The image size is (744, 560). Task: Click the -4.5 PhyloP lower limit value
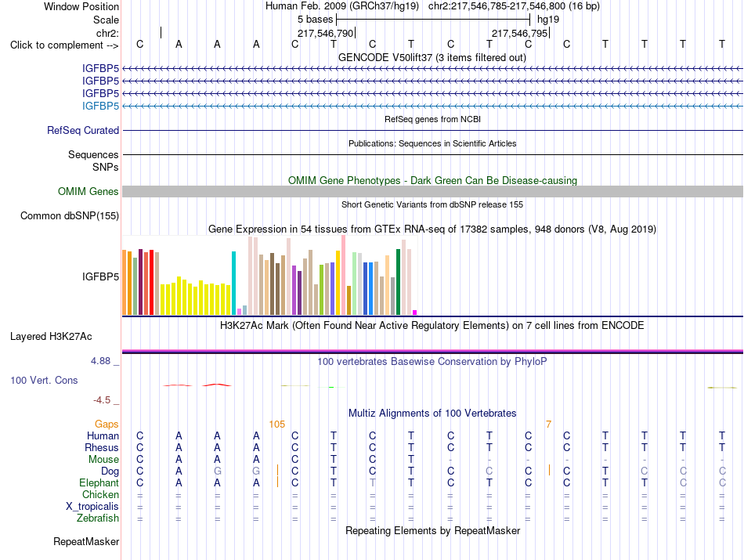[x=102, y=400]
